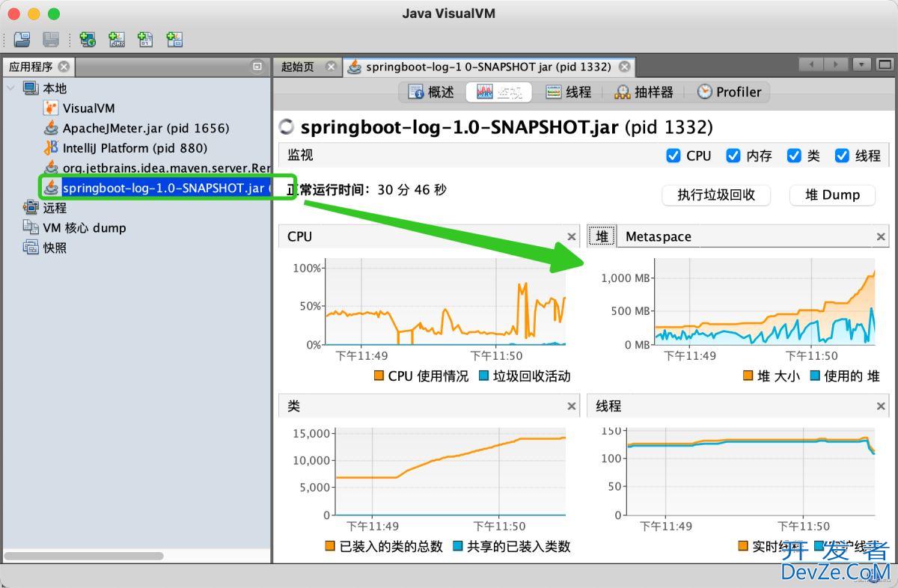Click the 使用的 堆 legend swatch
This screenshot has height=588, width=898.
pyautogui.click(x=815, y=376)
